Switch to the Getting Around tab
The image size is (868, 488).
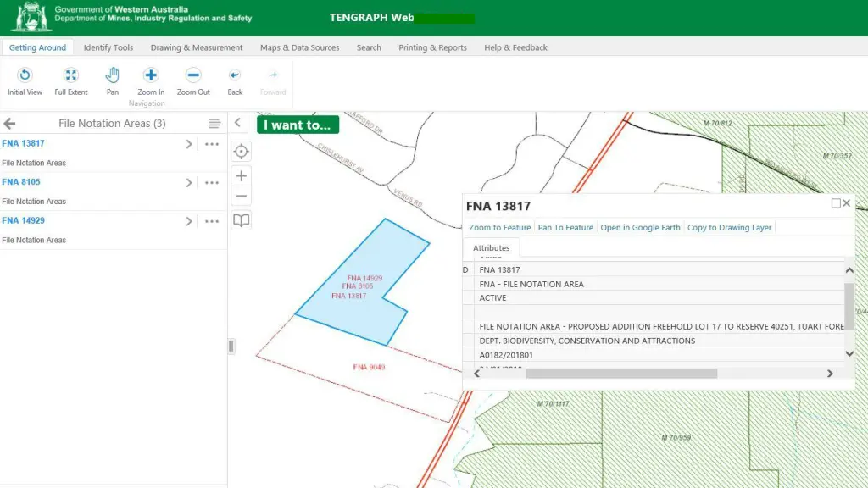[37, 47]
